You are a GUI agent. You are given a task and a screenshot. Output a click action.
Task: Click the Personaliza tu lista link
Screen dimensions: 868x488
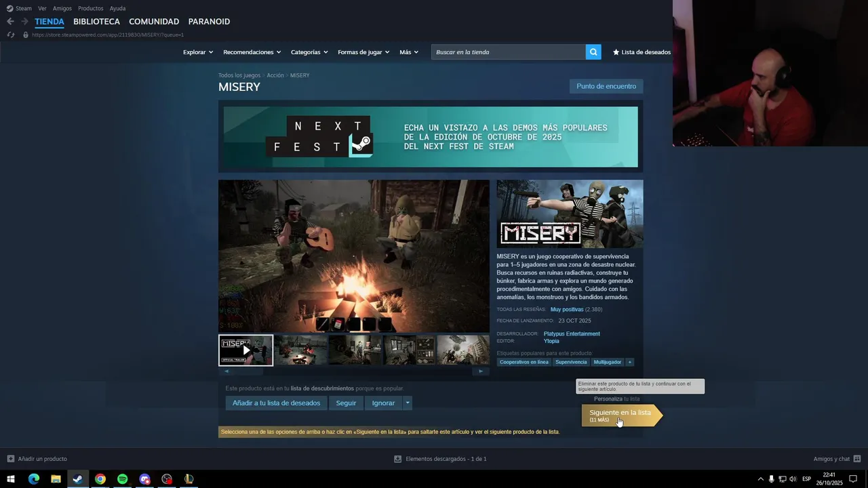[x=616, y=399]
